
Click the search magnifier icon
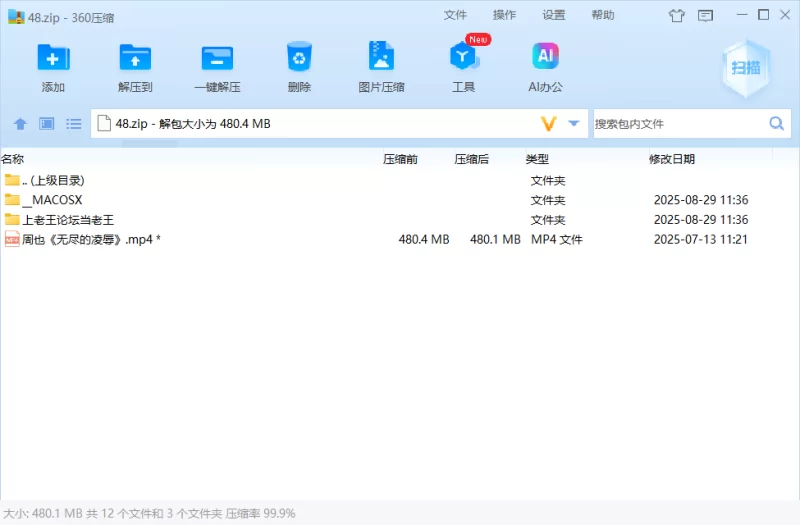coord(777,123)
